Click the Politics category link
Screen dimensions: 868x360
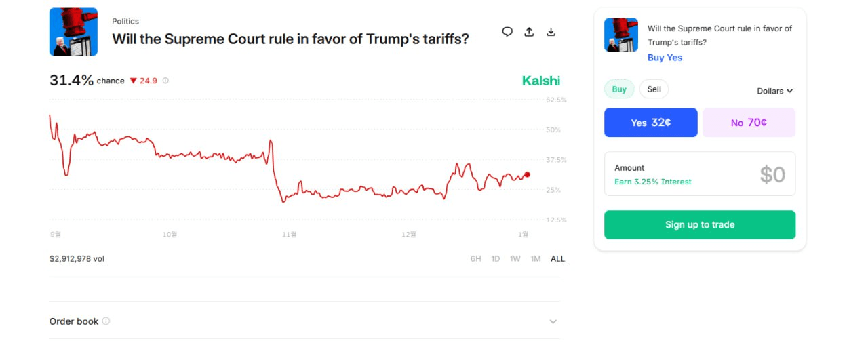point(125,22)
